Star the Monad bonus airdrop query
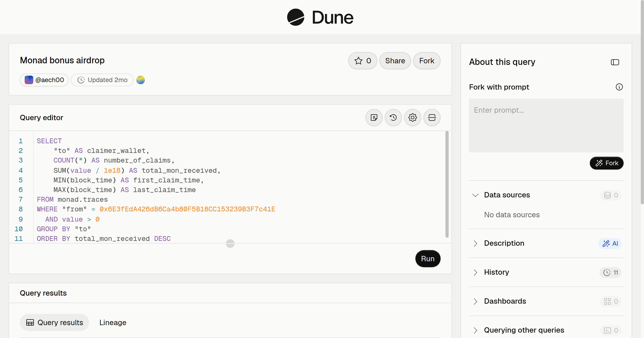 click(x=363, y=61)
